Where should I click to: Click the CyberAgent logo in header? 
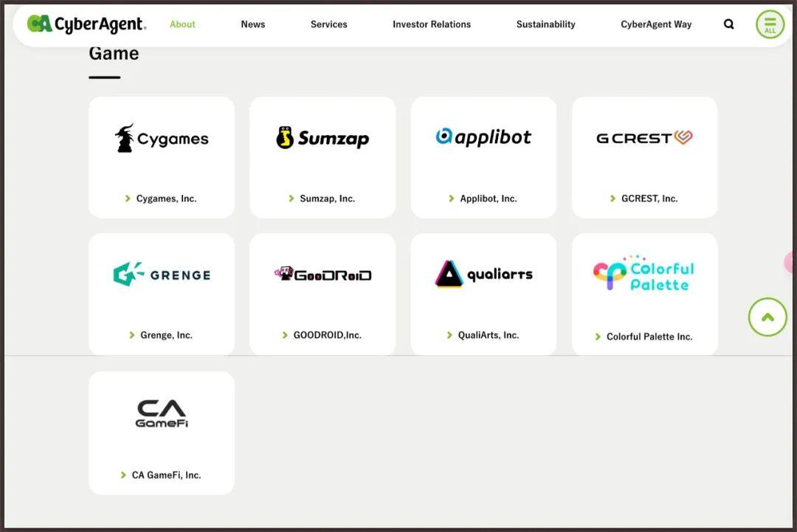click(x=86, y=24)
